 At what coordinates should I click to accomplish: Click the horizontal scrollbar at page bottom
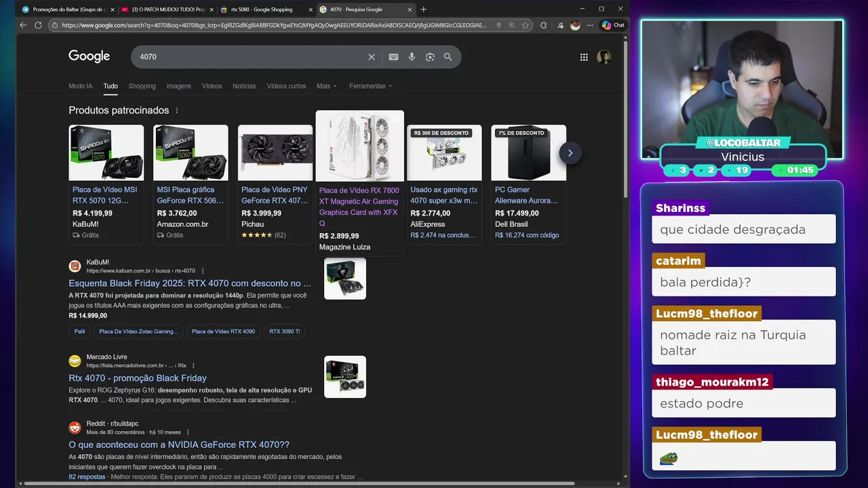pyautogui.click(x=298, y=483)
